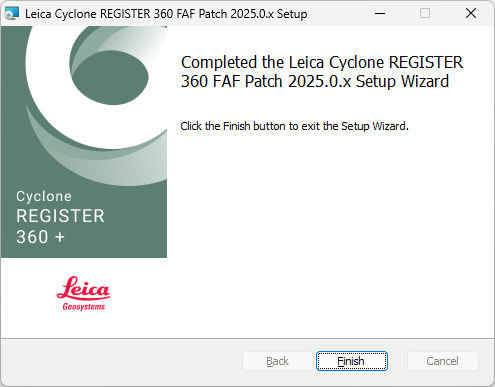Click the Cancel button

(443, 361)
